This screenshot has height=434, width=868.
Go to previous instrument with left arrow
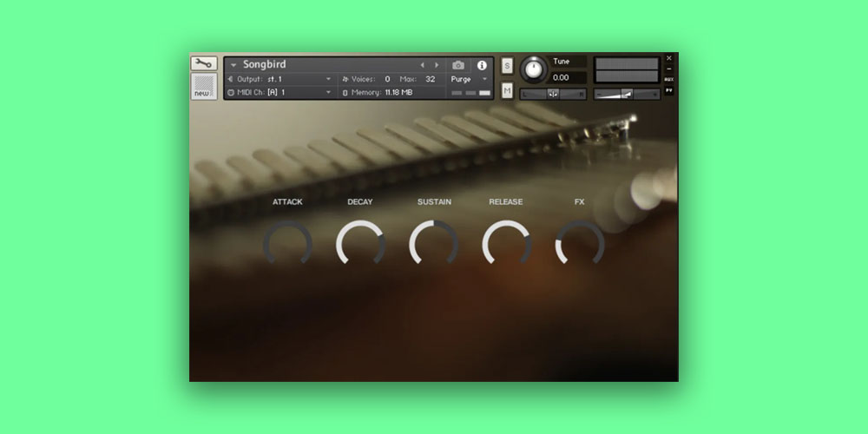coord(423,65)
